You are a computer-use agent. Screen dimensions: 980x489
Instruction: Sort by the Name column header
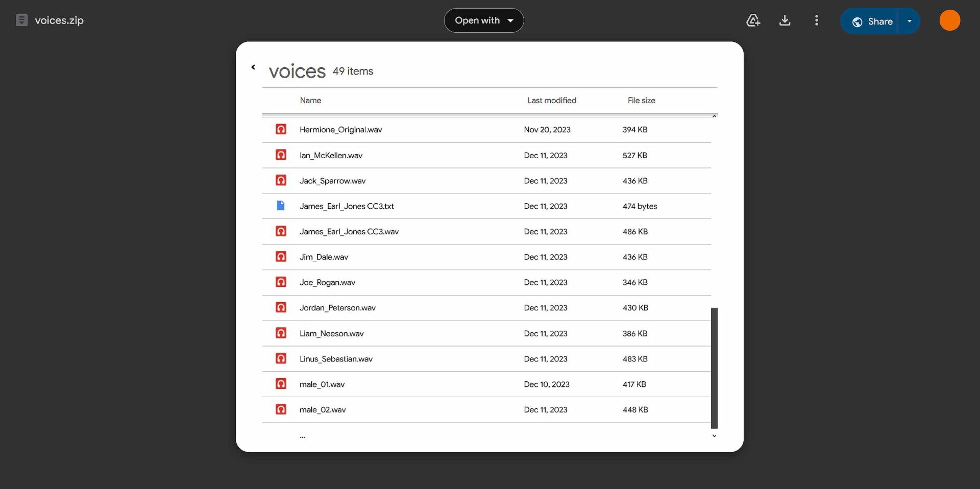tap(310, 101)
